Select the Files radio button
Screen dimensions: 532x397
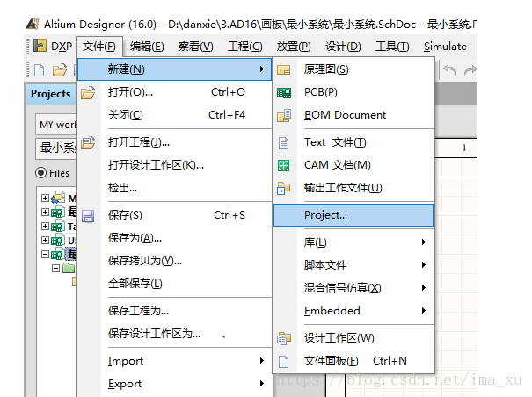(40, 173)
